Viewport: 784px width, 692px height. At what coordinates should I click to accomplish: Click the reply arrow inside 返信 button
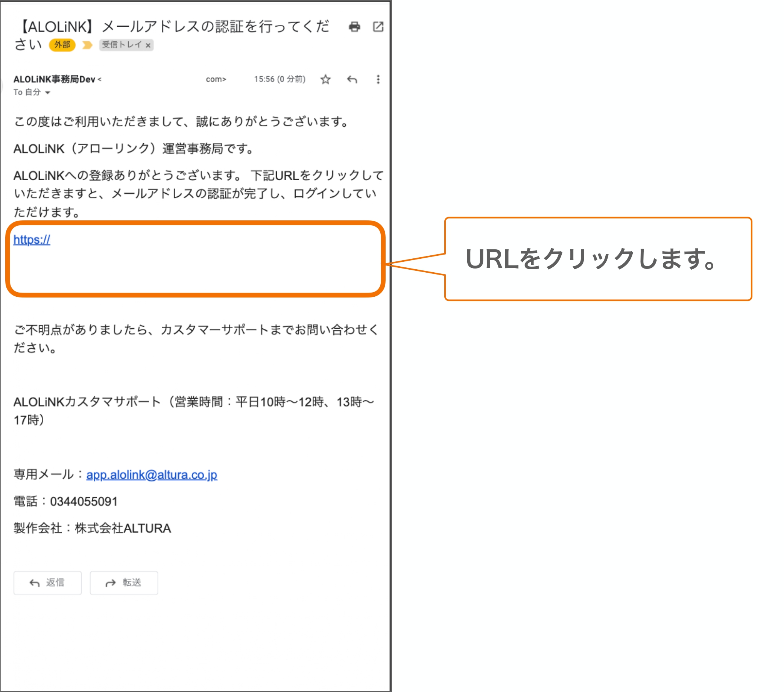click(34, 583)
